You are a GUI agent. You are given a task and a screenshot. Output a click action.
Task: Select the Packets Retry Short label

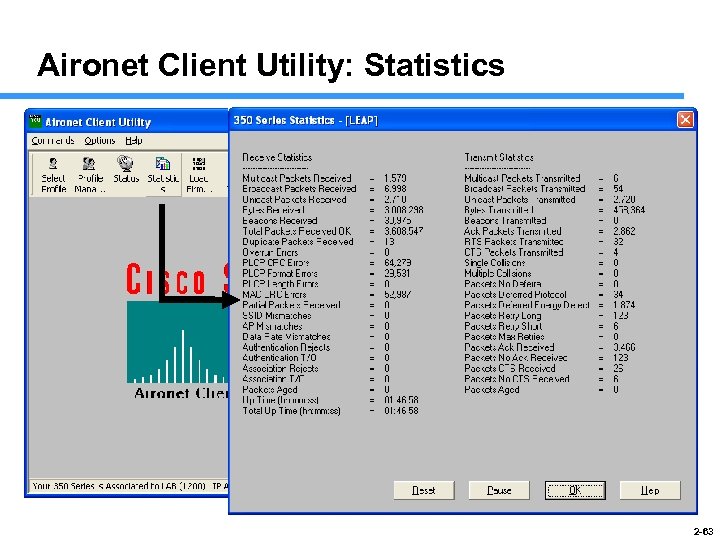(503, 326)
